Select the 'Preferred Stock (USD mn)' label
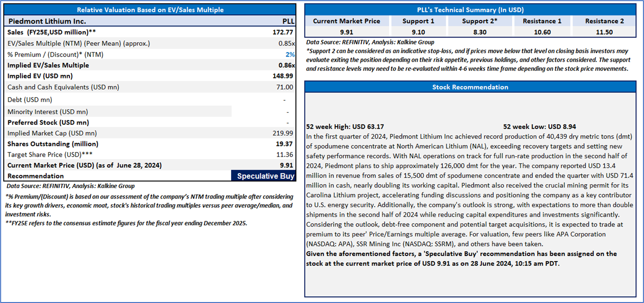Screen dimensions: 644x303 48,123
